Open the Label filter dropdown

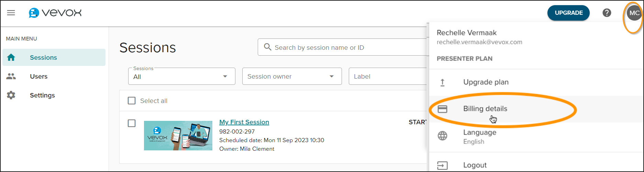[x=388, y=76]
